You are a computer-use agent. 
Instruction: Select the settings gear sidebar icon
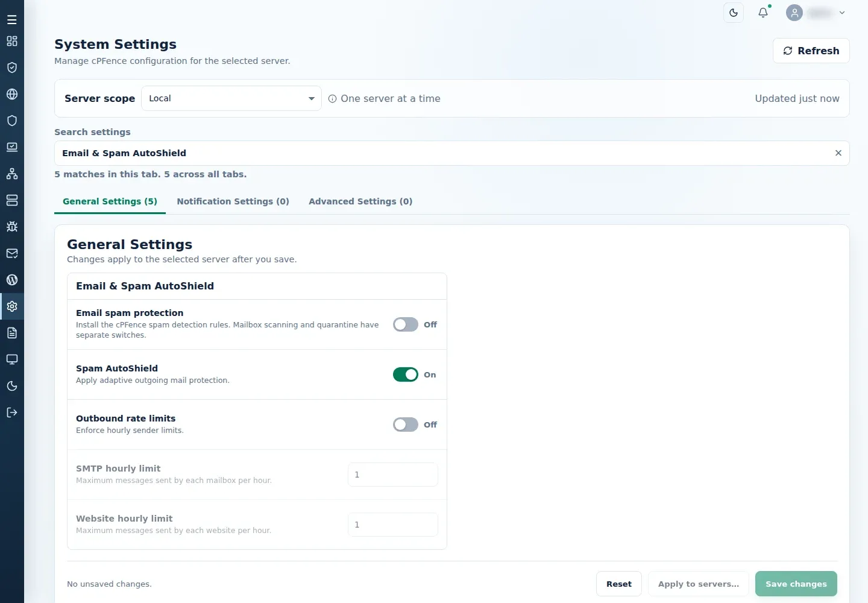tap(12, 306)
